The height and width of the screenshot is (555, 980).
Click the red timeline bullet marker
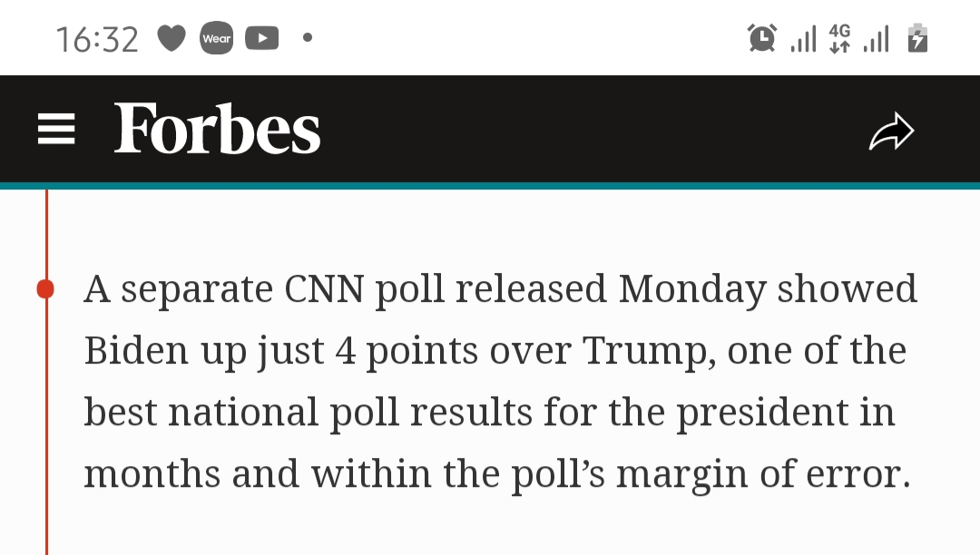pyautogui.click(x=45, y=289)
